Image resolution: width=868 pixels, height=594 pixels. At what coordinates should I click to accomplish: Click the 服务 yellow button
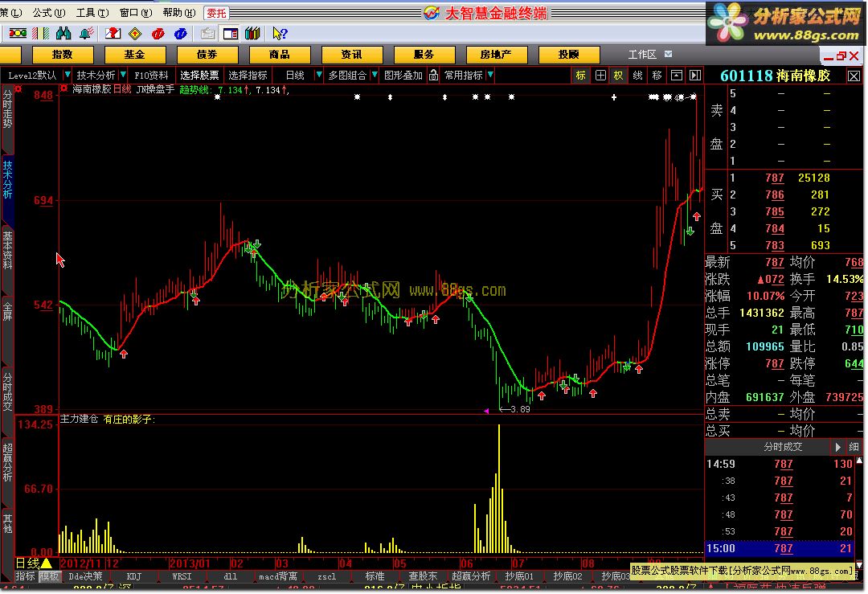coord(424,54)
